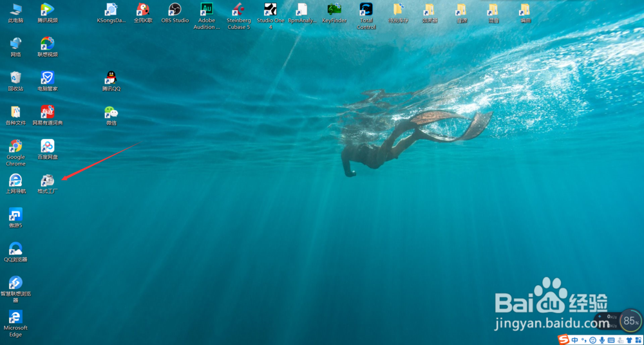The width and height of the screenshot is (644, 345).
Task: Open the 网络 (Network) icon
Action: (15, 47)
